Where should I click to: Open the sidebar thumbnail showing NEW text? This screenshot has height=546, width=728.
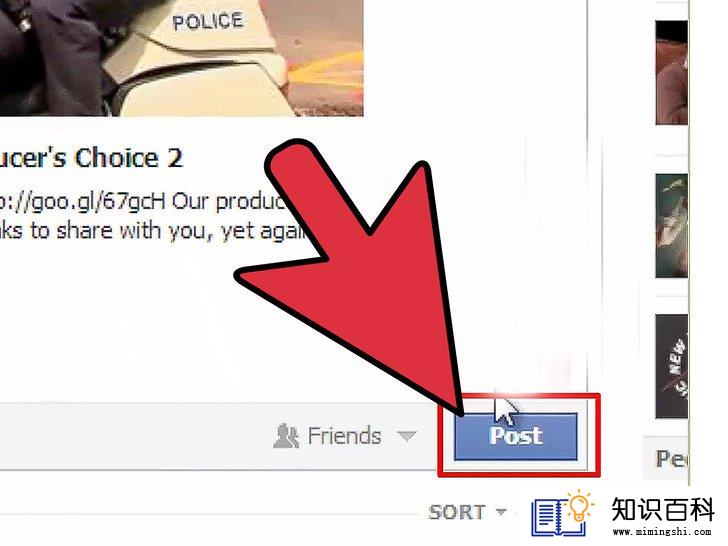671,366
